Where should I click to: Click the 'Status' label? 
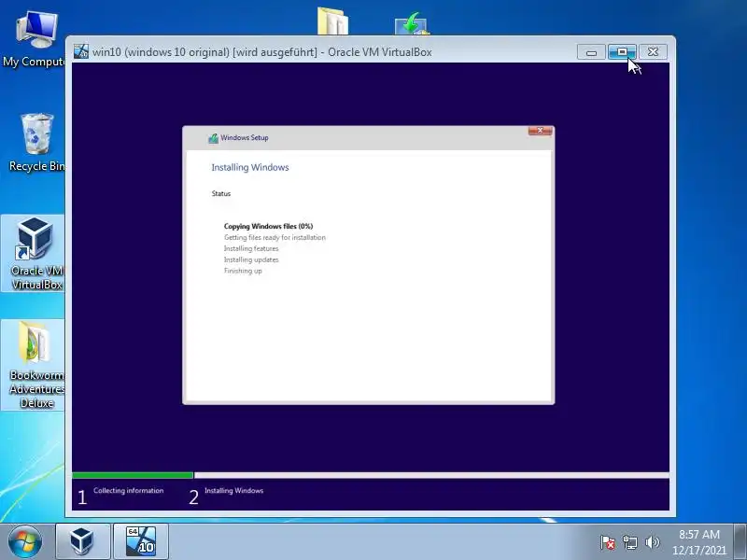pos(221,193)
